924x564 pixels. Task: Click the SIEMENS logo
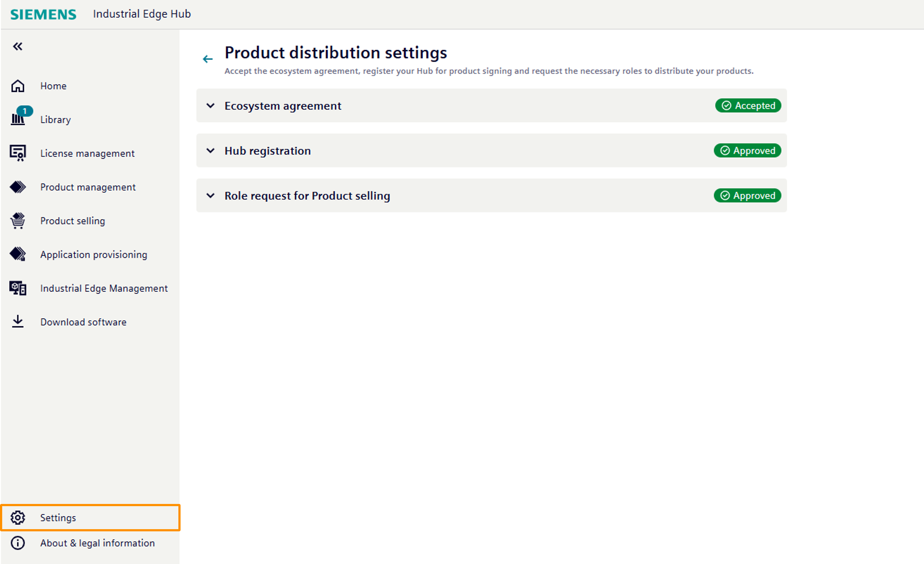[43, 14]
